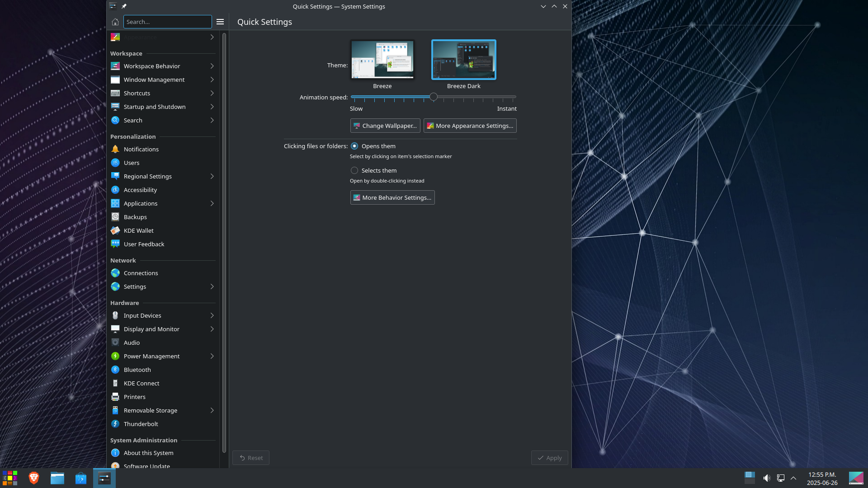Expand Power Management chevron
The height and width of the screenshot is (488, 868).
pyautogui.click(x=212, y=356)
